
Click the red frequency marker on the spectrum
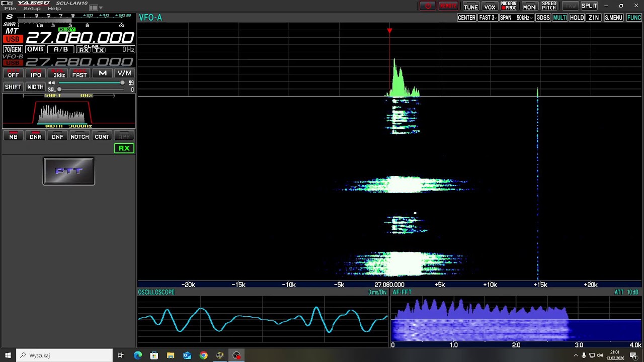point(389,31)
